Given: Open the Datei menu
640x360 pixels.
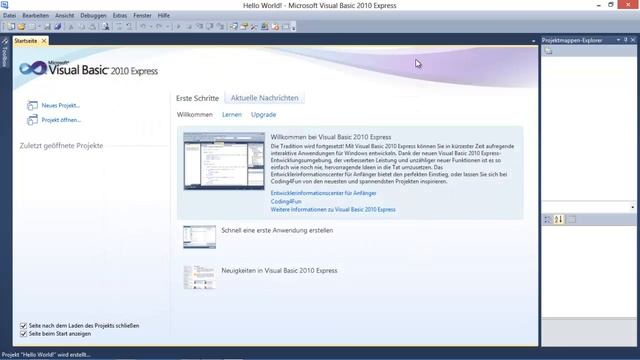Looking at the screenshot, I should tap(9, 16).
